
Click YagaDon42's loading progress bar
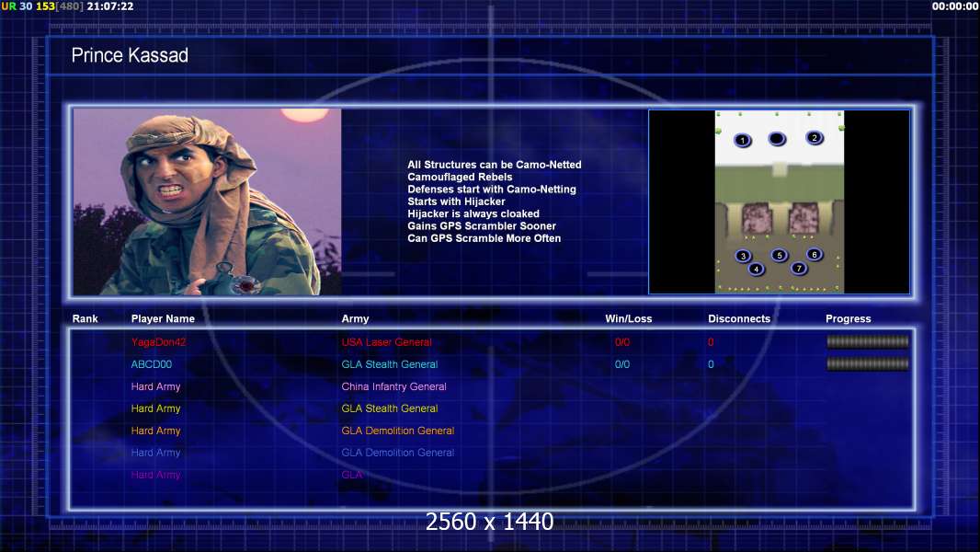(x=868, y=341)
